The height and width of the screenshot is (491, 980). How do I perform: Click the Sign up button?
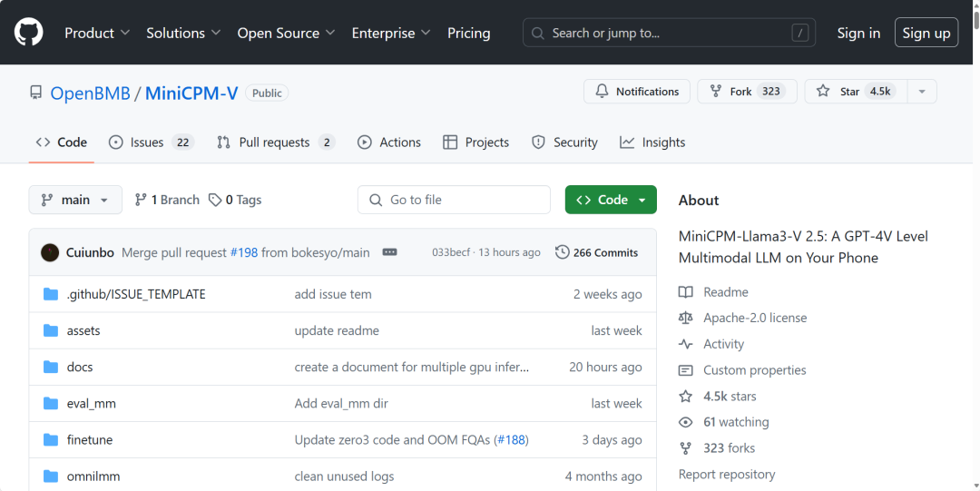[926, 33]
